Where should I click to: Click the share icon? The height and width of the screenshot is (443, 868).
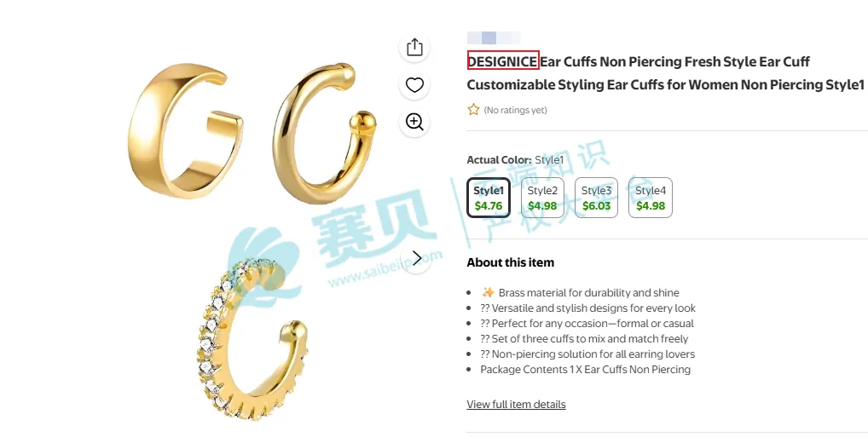414,48
